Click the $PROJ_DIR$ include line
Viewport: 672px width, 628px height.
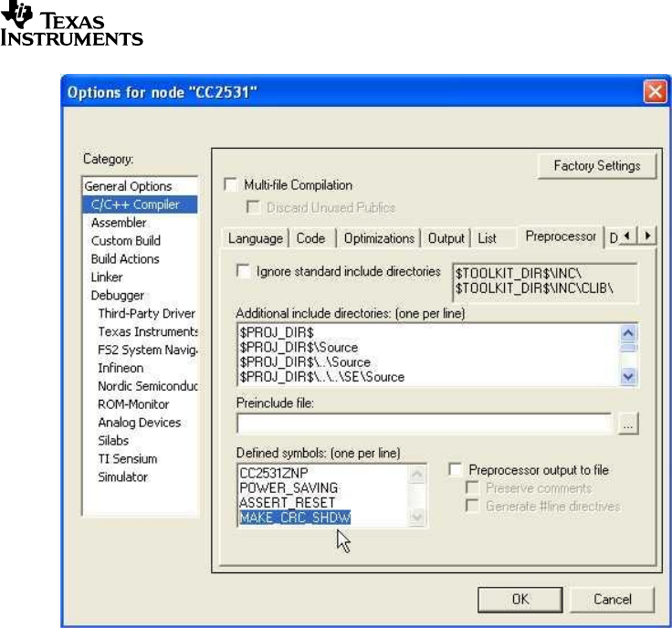click(277, 332)
